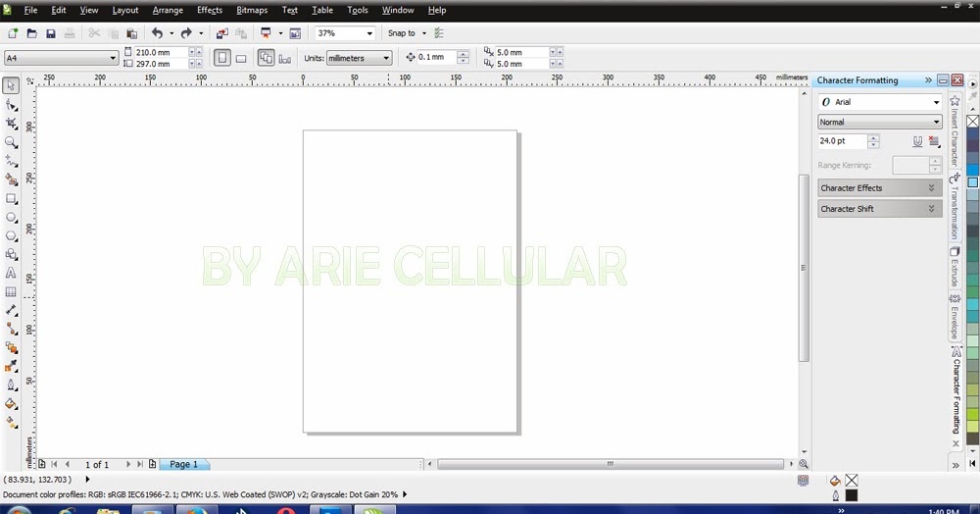
Task: Open the snap Options checklist icon
Action: [x=439, y=33]
